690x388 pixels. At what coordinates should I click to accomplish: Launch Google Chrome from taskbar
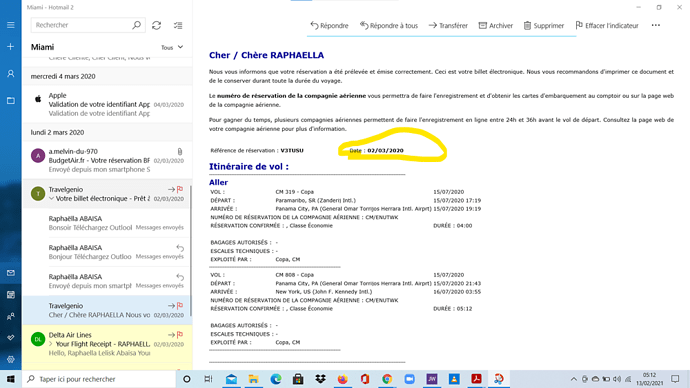pos(387,379)
